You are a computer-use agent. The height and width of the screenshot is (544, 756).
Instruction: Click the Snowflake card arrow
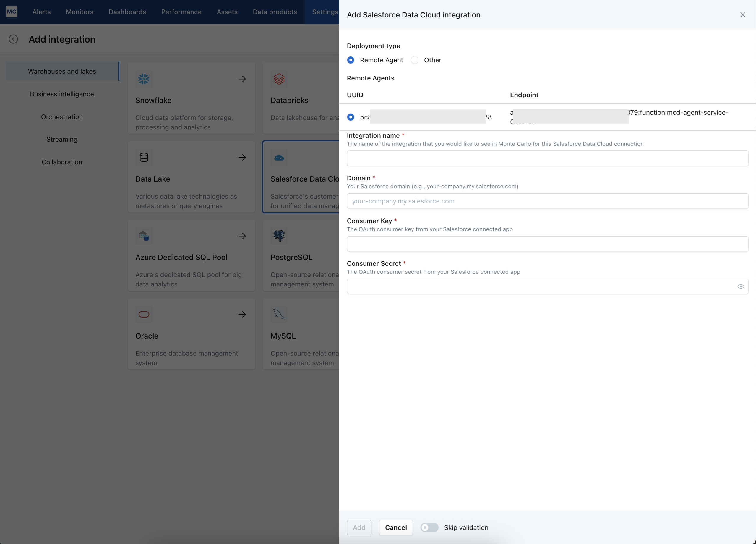point(242,79)
